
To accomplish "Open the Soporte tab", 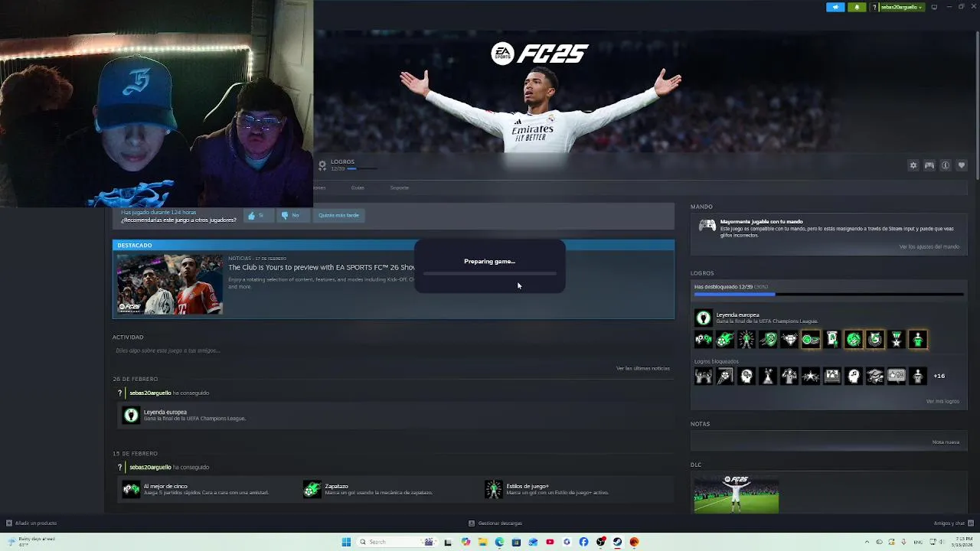I will click(x=399, y=187).
